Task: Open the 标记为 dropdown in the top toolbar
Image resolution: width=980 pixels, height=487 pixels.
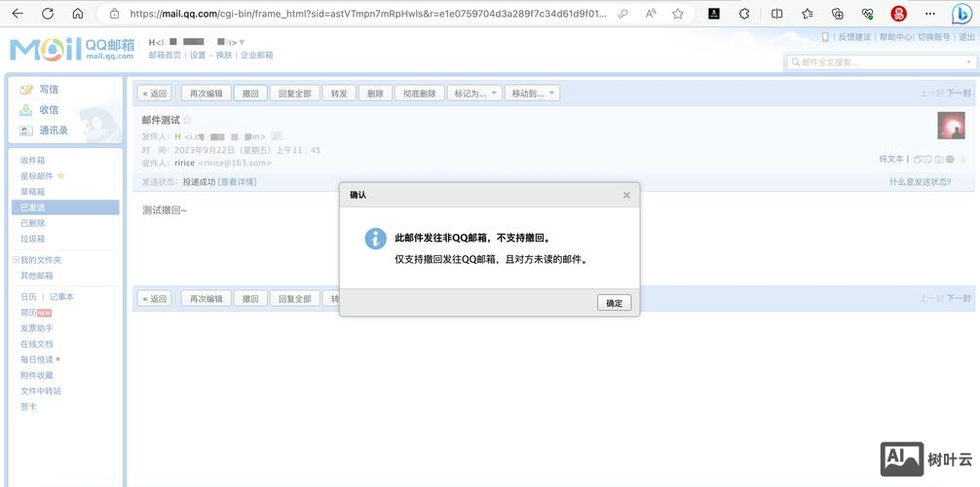Action: 474,94
